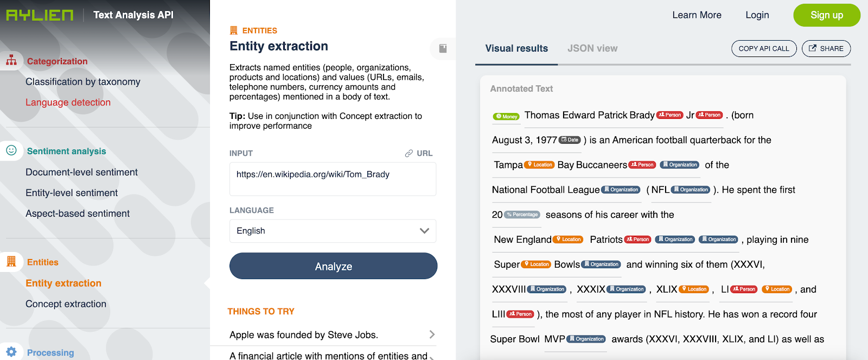
Task: Click the Sign up button
Action: (826, 15)
